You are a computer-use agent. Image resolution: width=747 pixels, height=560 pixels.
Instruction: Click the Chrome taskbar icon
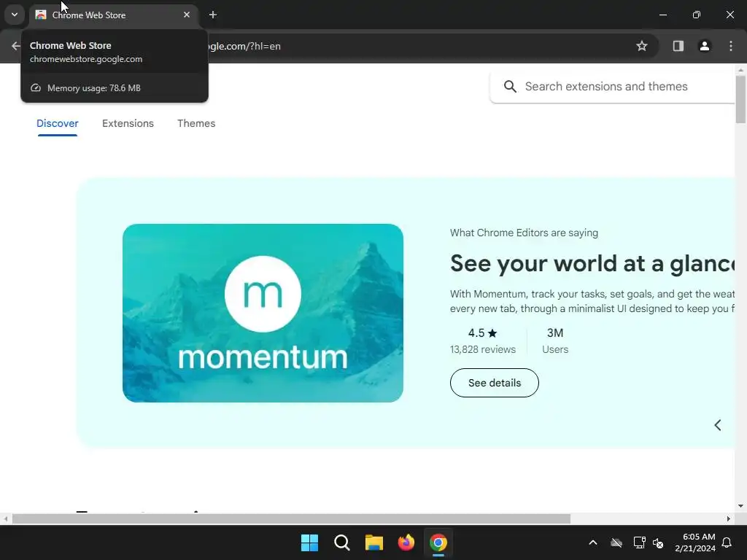(438, 542)
